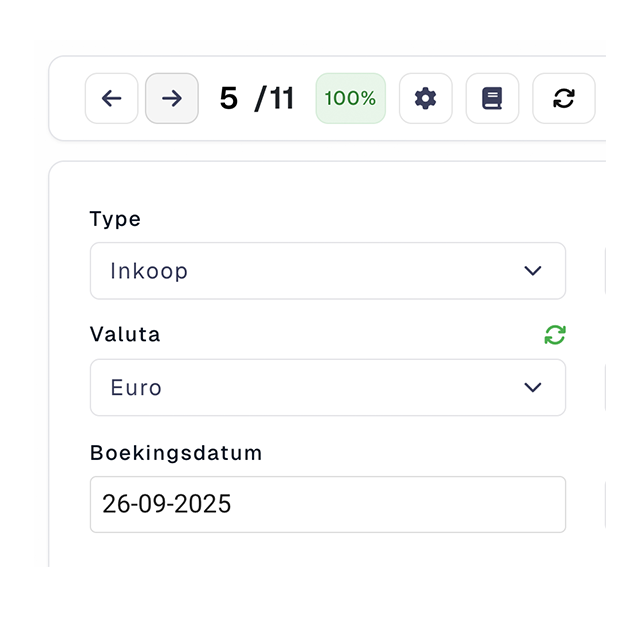640x640 pixels.
Task: Click the black refresh icon in toolbar
Action: [564, 98]
